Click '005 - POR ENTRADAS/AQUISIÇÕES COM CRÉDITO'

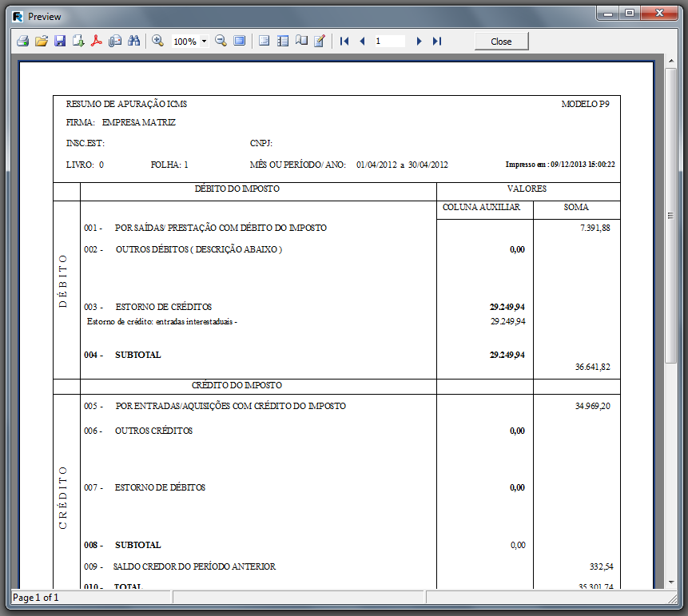coord(215,406)
